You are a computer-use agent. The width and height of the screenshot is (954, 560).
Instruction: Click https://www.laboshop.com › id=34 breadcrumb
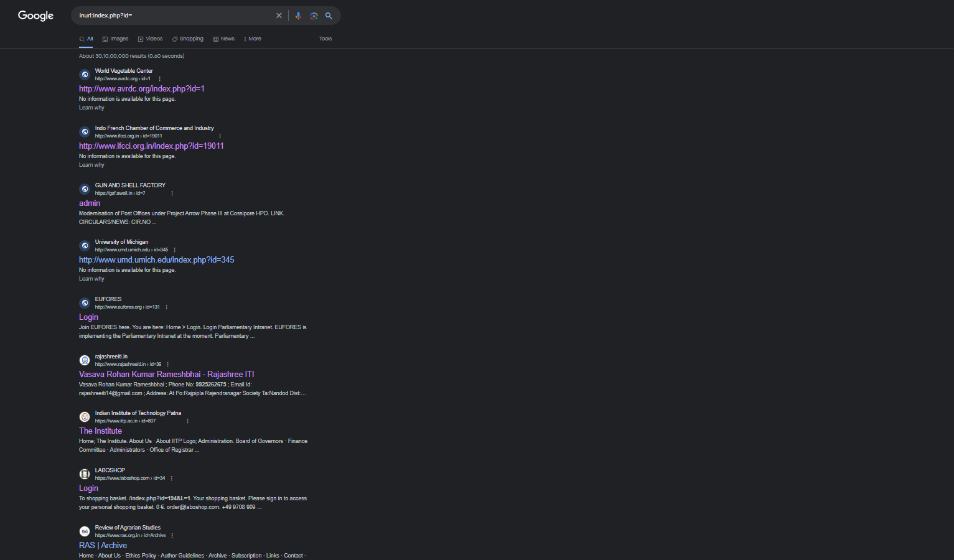click(130, 478)
